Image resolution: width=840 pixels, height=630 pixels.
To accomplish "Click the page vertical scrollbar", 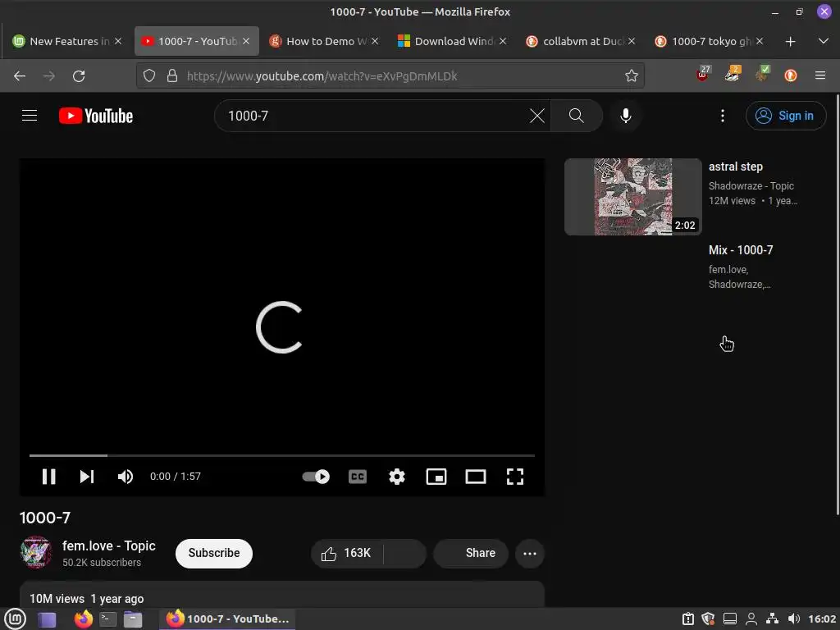I will pos(837,305).
